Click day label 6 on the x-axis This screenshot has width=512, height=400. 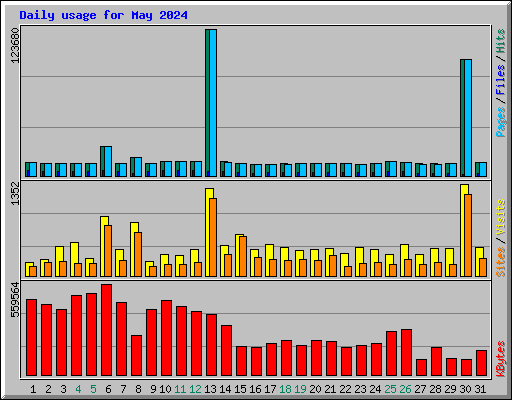pos(108,389)
